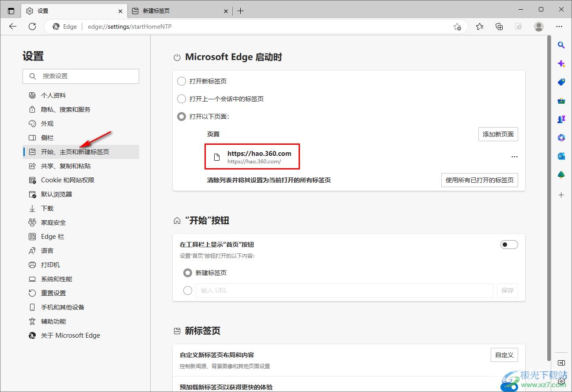Open 默认浏览器 settings section
Image resolution: width=572 pixels, height=392 pixels.
pos(81,194)
